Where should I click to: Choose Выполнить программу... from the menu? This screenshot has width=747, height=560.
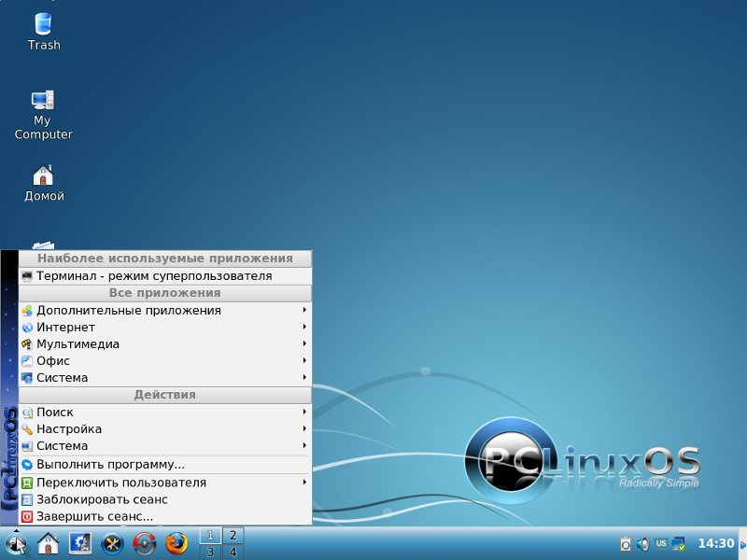click(110, 464)
